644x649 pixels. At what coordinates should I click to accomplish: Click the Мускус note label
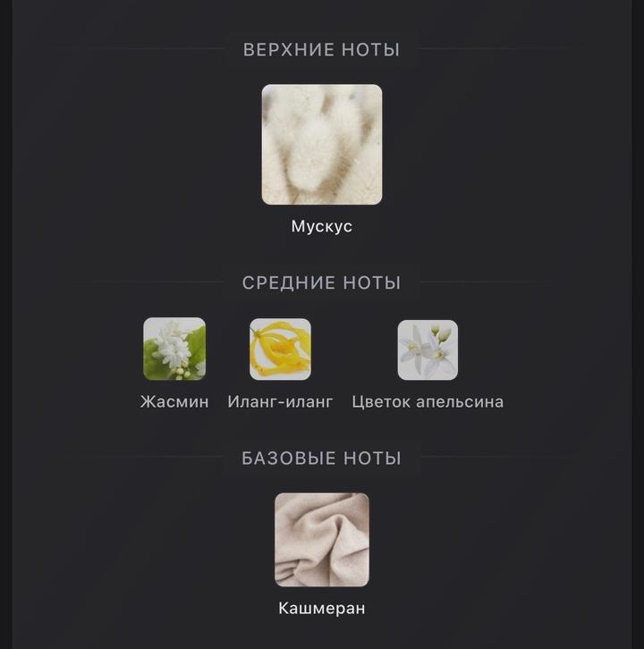click(322, 226)
